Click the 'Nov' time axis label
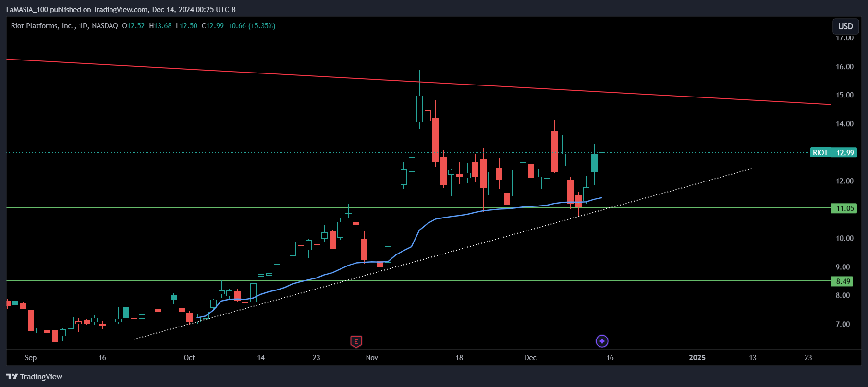868x387 pixels. pyautogui.click(x=372, y=358)
